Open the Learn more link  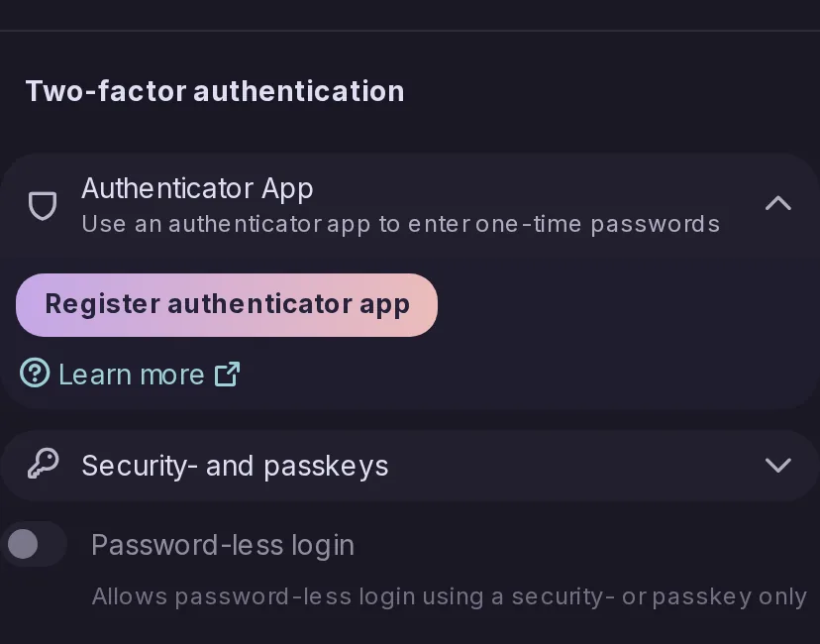(x=131, y=375)
